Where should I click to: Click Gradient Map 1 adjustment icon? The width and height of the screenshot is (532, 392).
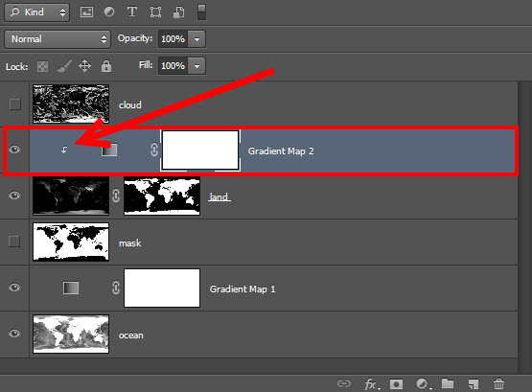coord(71,288)
